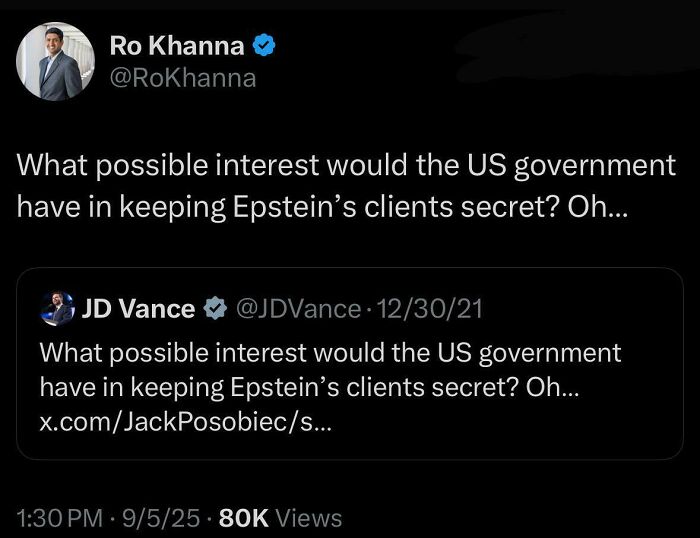Image resolution: width=700 pixels, height=538 pixels.
Task: Select the JD Vance name in quoted post
Action: [138, 309]
